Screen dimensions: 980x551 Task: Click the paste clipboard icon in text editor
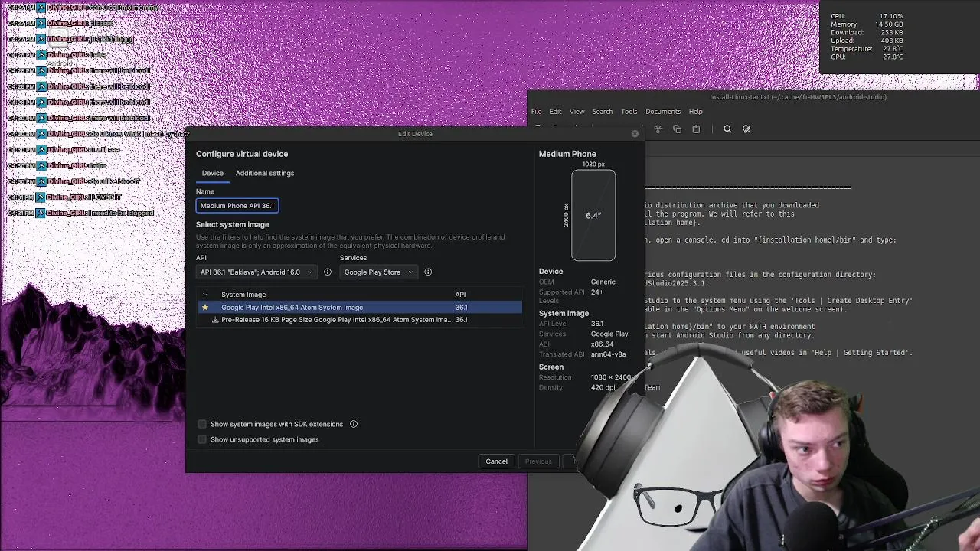coord(696,129)
